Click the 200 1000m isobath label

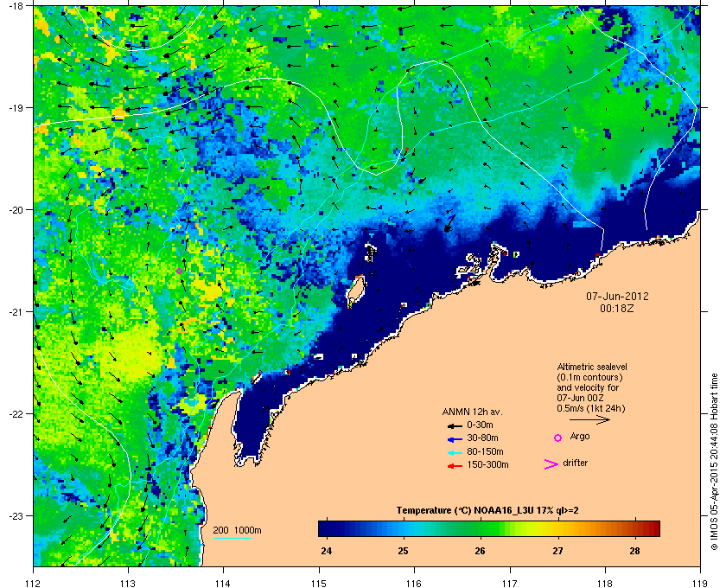(237, 531)
